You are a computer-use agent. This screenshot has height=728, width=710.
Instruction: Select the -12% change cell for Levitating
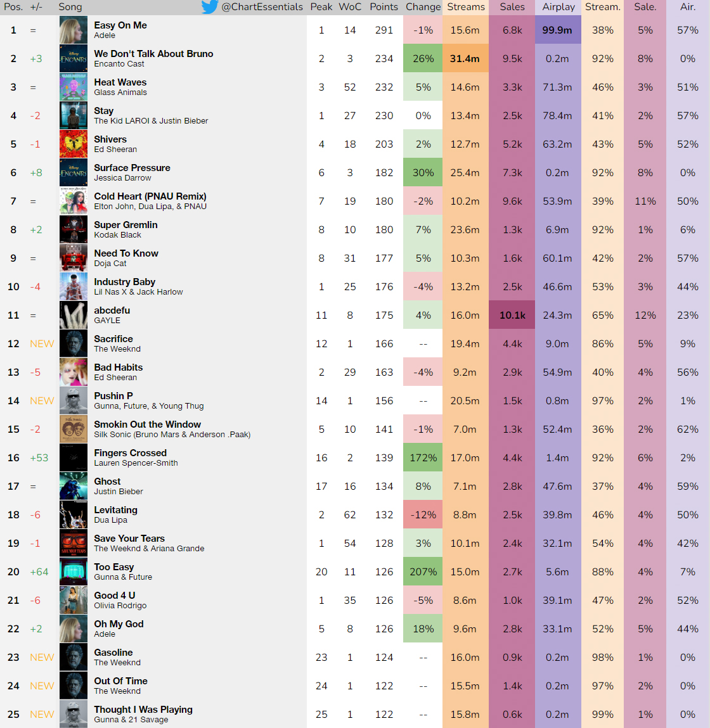(x=423, y=515)
